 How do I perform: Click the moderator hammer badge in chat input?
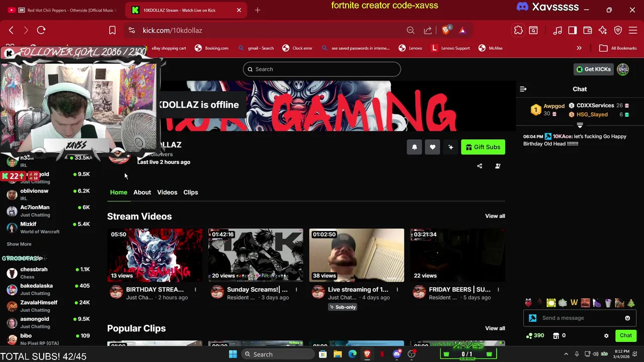click(533, 318)
